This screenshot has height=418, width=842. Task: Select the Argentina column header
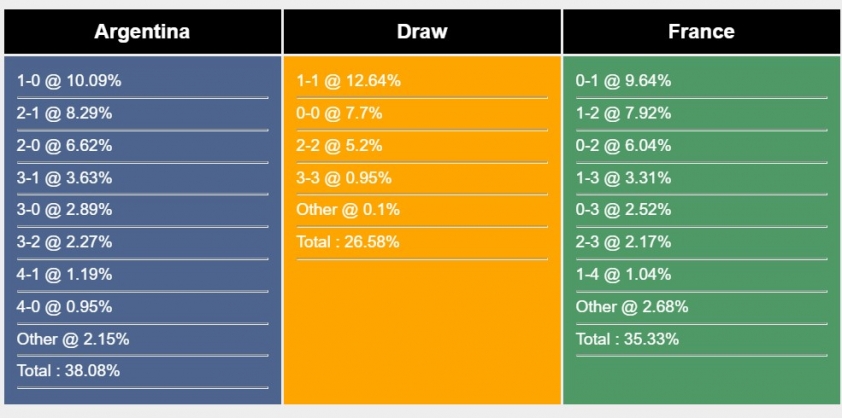pos(142,32)
